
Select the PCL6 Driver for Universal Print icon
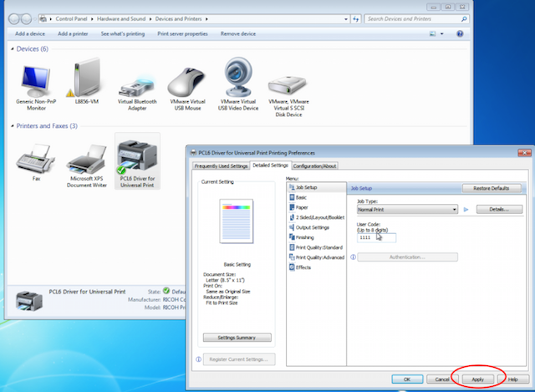point(137,157)
